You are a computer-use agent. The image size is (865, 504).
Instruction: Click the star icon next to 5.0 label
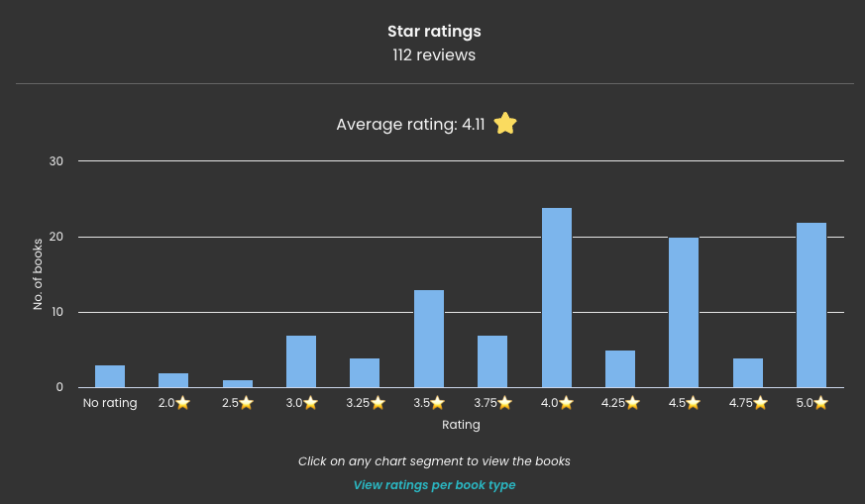820,403
